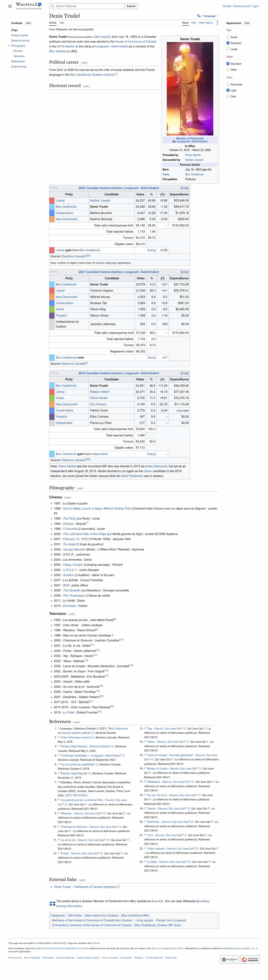This screenshot has height=980, width=268.
Task: Select the Read tab
Action: (185, 23)
